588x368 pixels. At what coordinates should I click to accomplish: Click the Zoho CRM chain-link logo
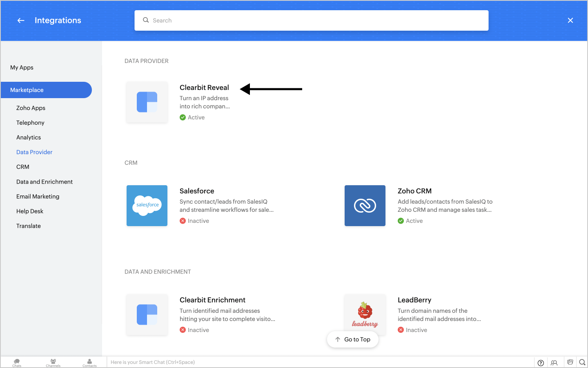point(365,206)
